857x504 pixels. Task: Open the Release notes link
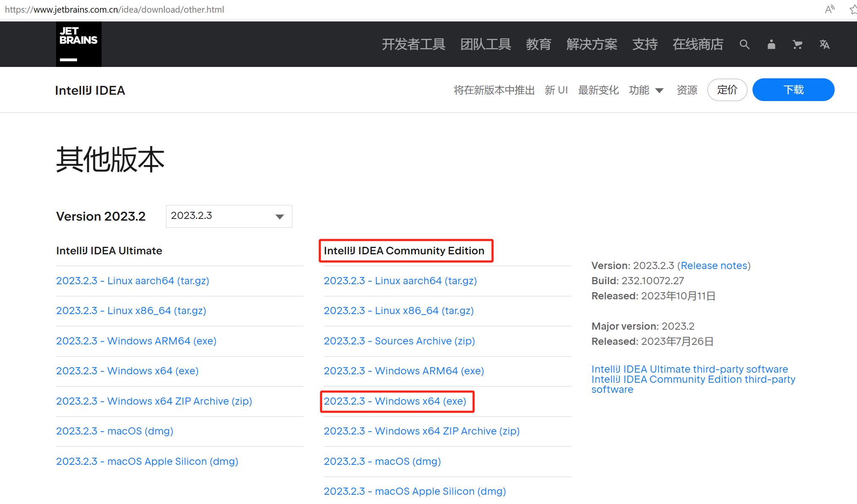click(713, 266)
